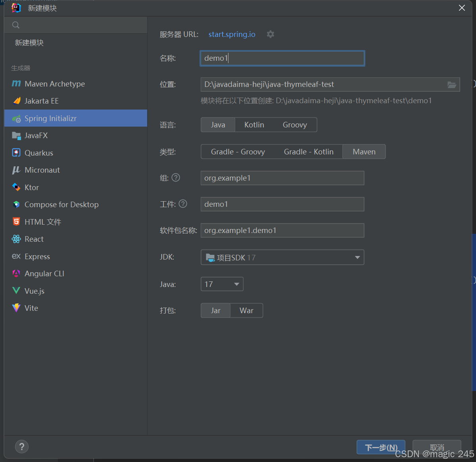
Task: Select Micronaut generator
Action: (x=76, y=170)
